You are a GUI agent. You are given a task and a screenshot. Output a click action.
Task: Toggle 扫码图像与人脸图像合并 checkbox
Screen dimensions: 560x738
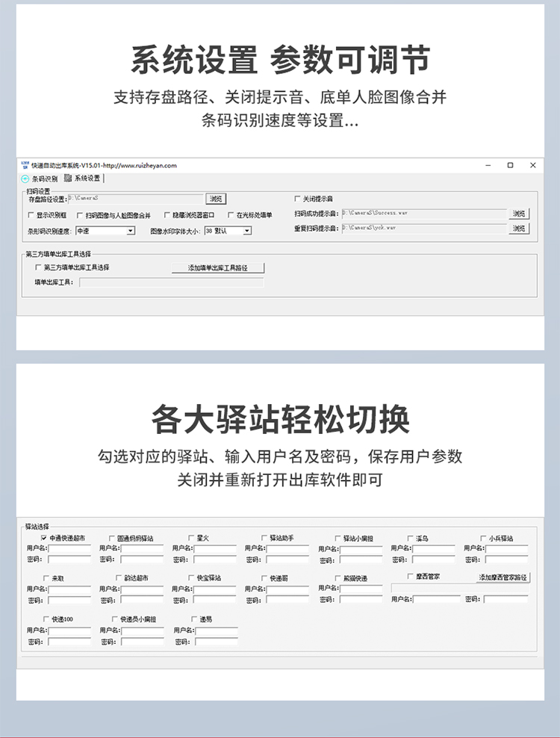pyautogui.click(x=80, y=215)
